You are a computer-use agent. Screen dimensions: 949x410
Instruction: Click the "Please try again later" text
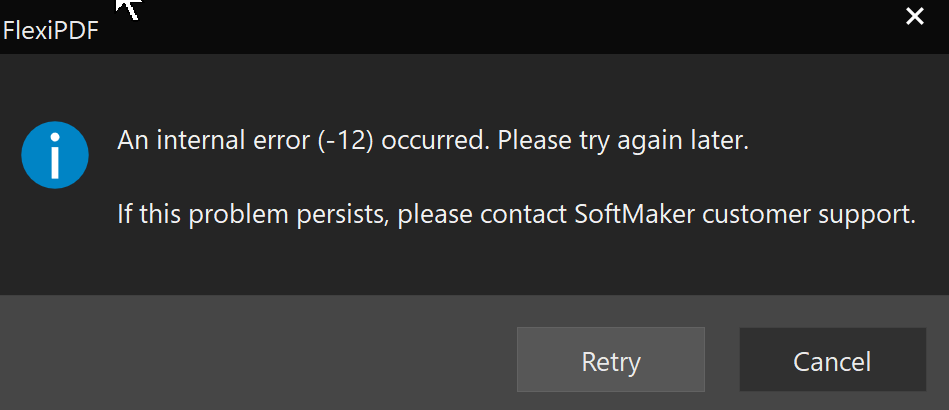(x=624, y=141)
